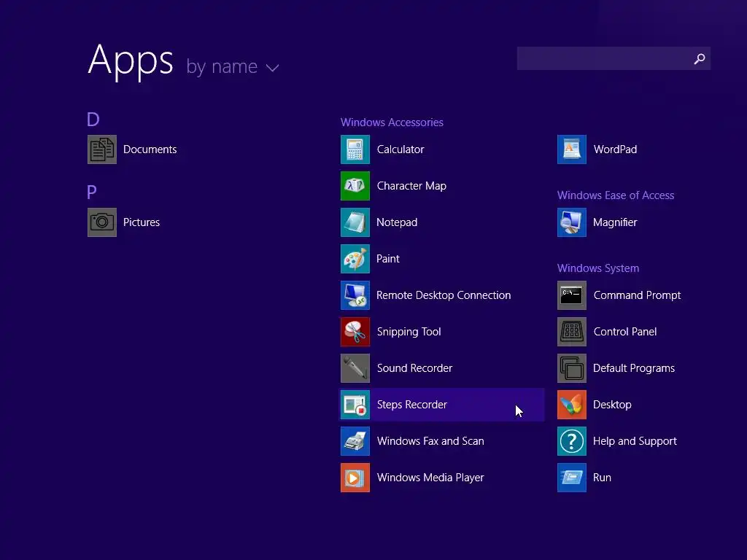The width and height of the screenshot is (747, 560).
Task: Click the 'Documents' label text
Action: click(150, 149)
